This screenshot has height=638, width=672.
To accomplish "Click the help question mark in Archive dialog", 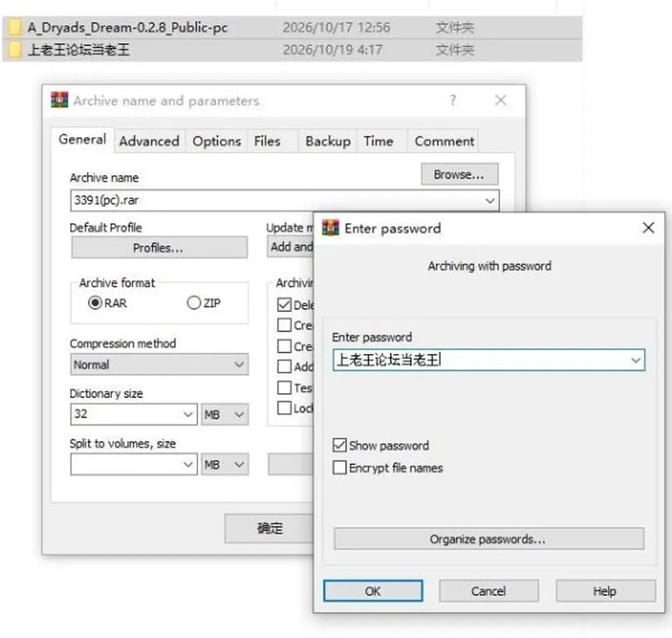I will coord(453,100).
